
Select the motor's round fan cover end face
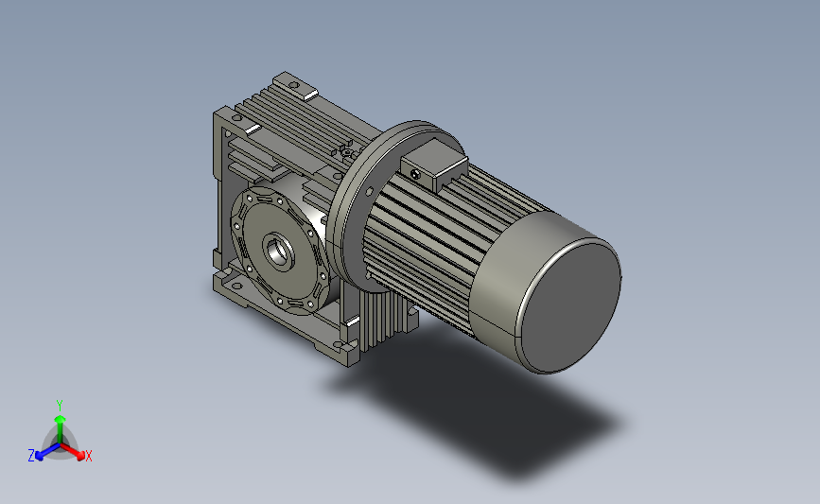570,306
